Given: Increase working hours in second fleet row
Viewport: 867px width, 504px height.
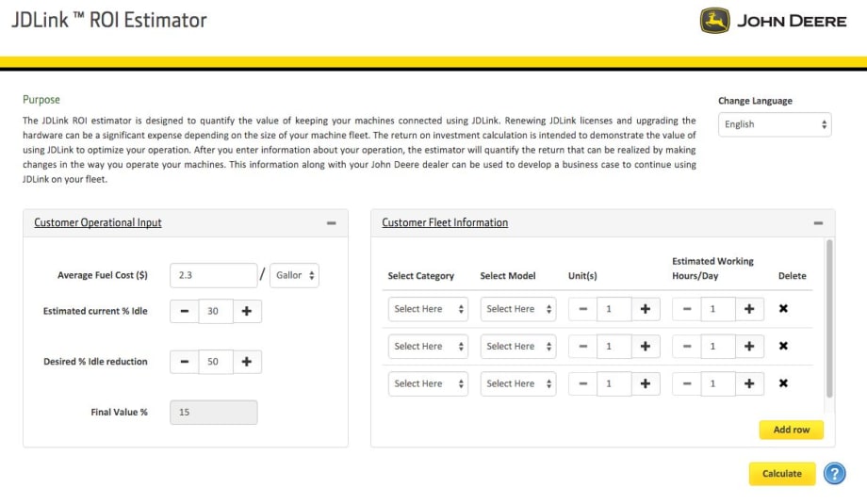Looking at the screenshot, I should point(749,347).
